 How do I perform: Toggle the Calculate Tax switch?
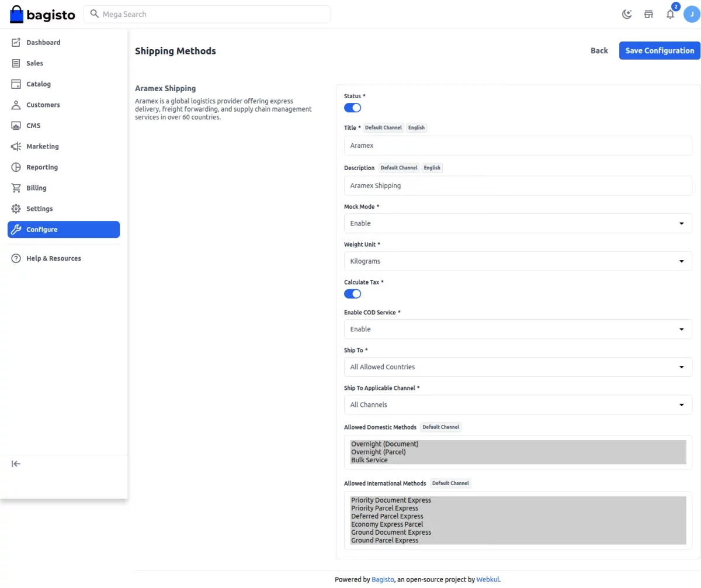click(353, 293)
